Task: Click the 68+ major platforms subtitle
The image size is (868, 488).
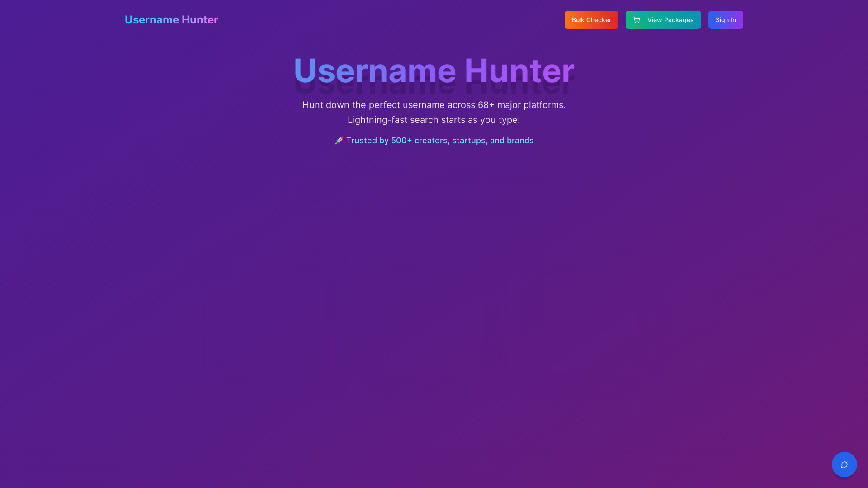Action: click(x=434, y=105)
